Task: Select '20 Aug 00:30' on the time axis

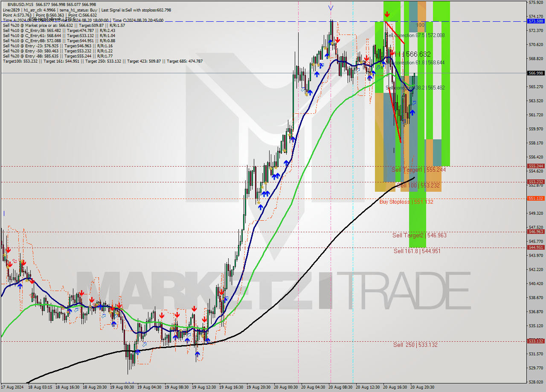Action: (287, 387)
